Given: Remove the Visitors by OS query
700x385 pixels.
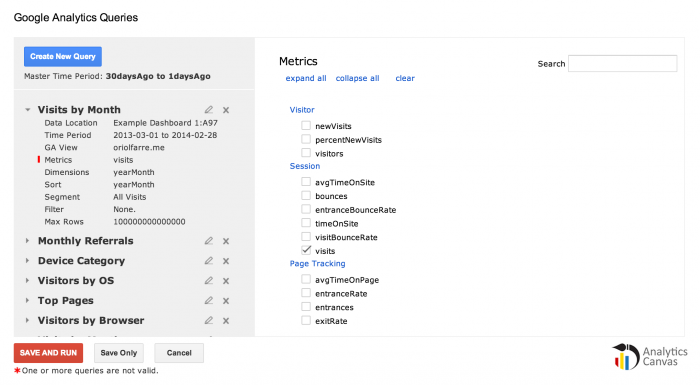Looking at the screenshot, I should (226, 281).
